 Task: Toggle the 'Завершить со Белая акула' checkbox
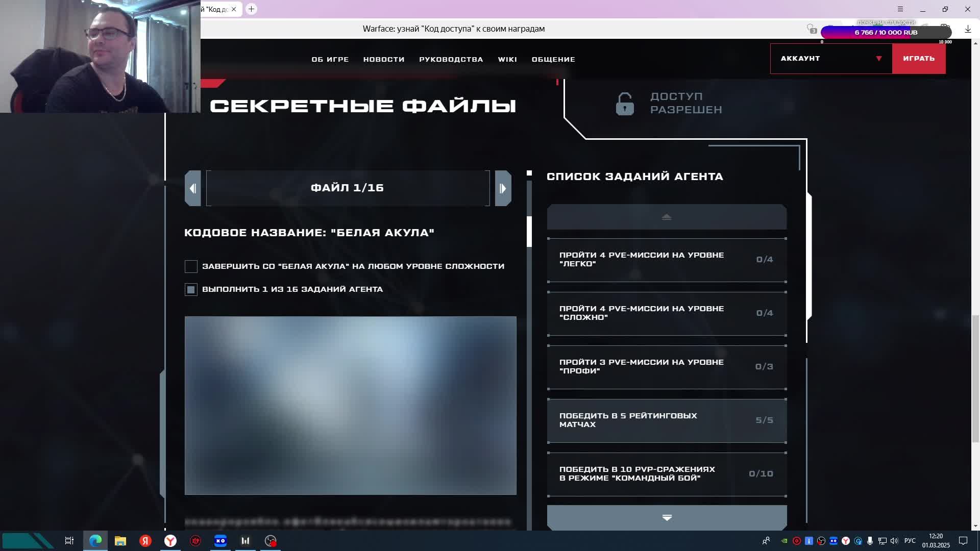tap(191, 266)
